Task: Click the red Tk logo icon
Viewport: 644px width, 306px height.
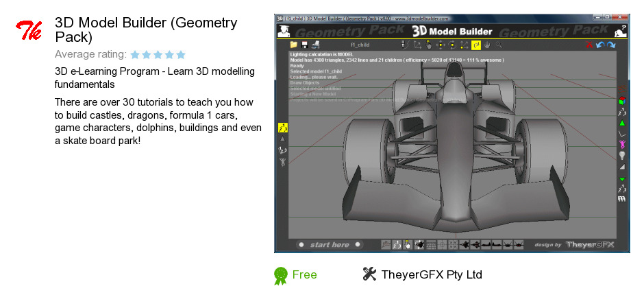Action: click(x=29, y=30)
